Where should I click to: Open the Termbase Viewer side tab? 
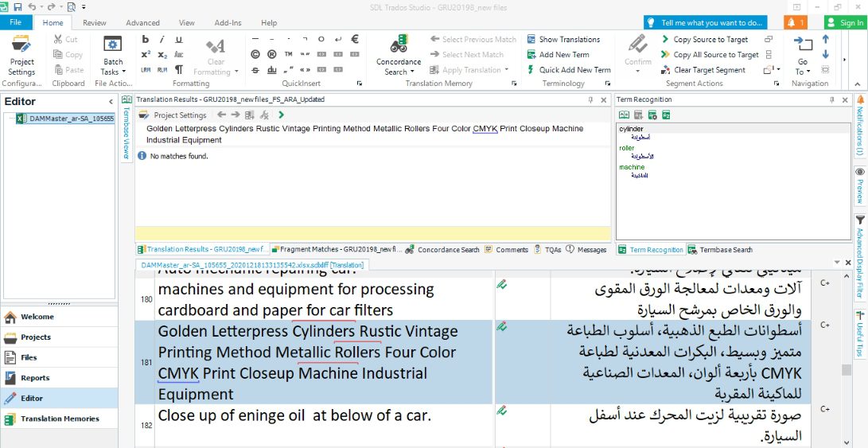click(x=127, y=127)
